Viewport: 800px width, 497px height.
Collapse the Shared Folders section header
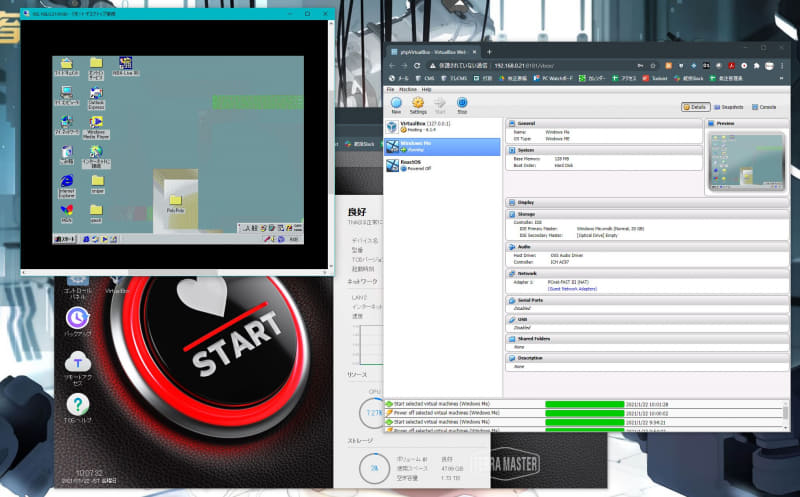647,339
